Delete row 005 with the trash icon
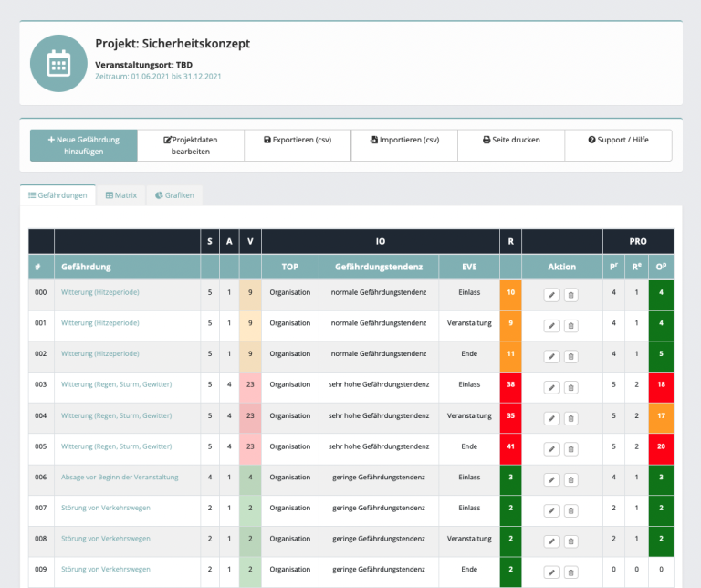 pos(570,449)
